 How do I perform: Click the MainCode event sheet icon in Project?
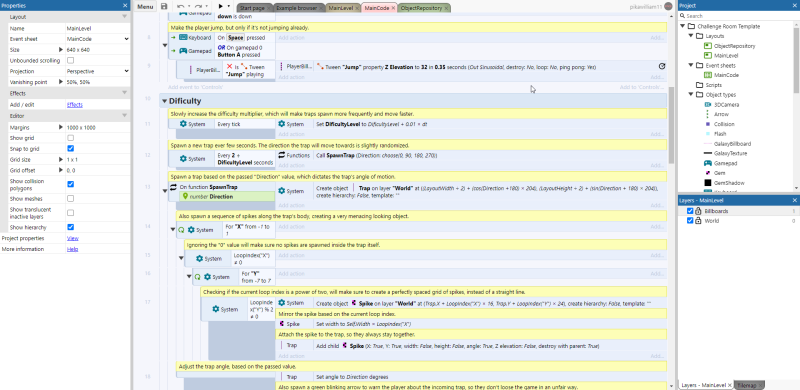pos(708,75)
